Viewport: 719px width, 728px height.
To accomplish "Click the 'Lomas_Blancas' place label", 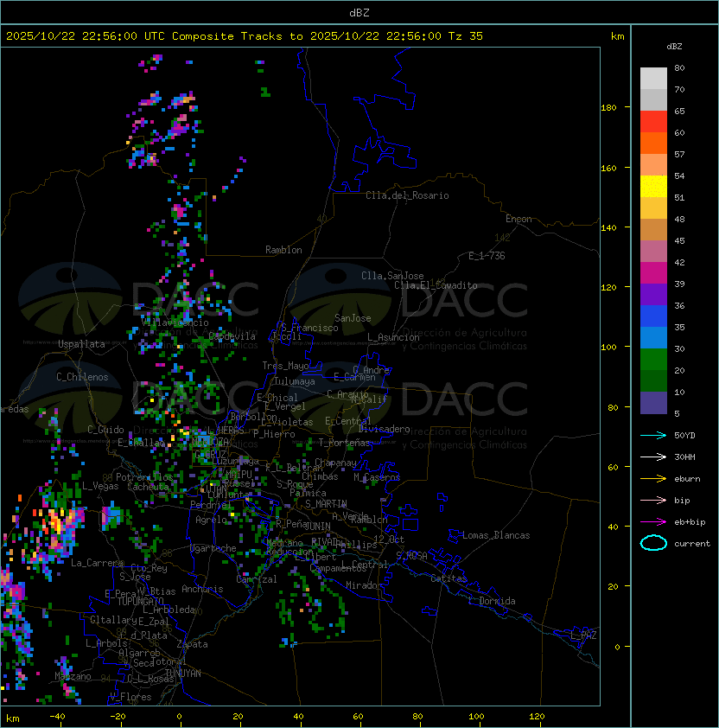I will point(496,535).
